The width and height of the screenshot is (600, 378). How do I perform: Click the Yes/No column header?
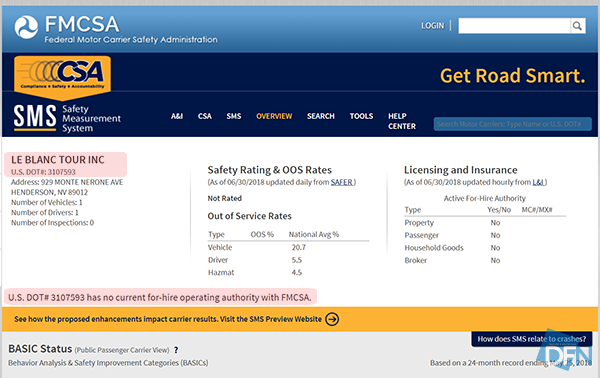499,210
